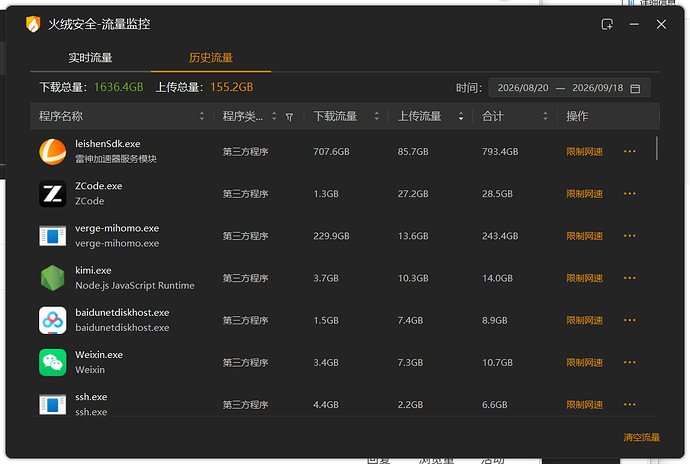690x464 pixels.
Task: Click the leishenSdk.exe orange app icon
Action: tap(52, 152)
